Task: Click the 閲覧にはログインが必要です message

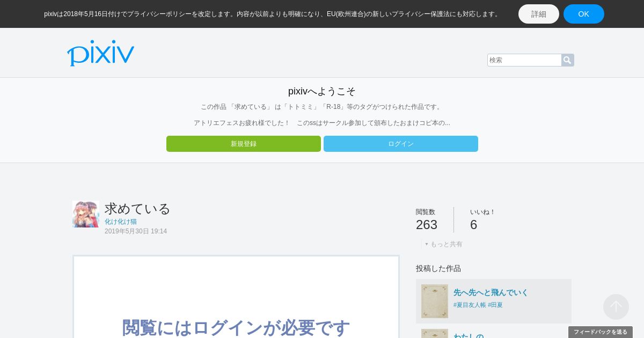Action: [x=236, y=327]
